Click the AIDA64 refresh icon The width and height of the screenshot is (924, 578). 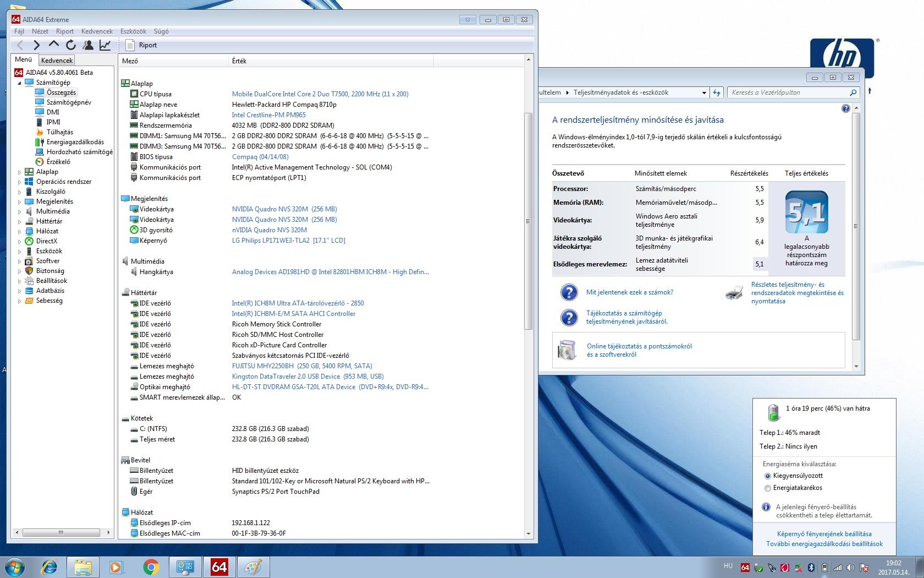coord(71,45)
